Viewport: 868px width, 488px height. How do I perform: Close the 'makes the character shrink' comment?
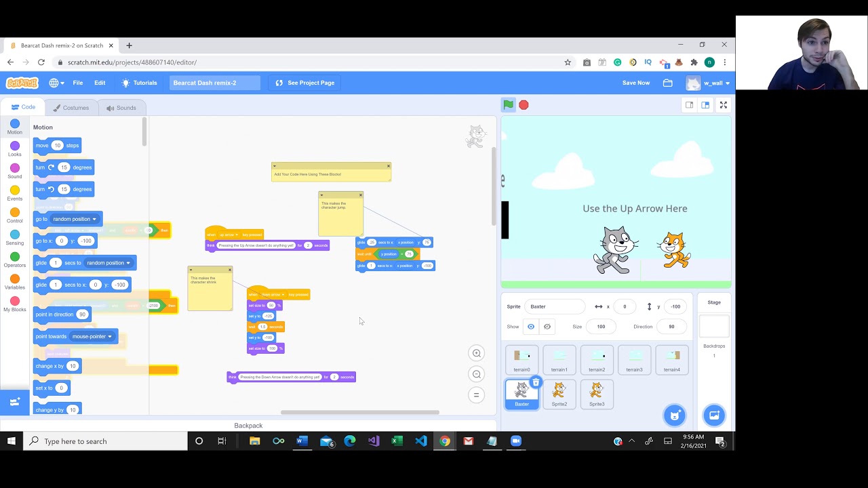[x=230, y=270]
